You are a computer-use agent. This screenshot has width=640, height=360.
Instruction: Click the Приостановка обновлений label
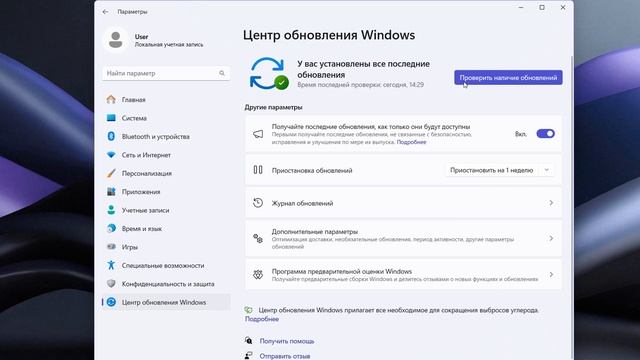pyautogui.click(x=312, y=171)
